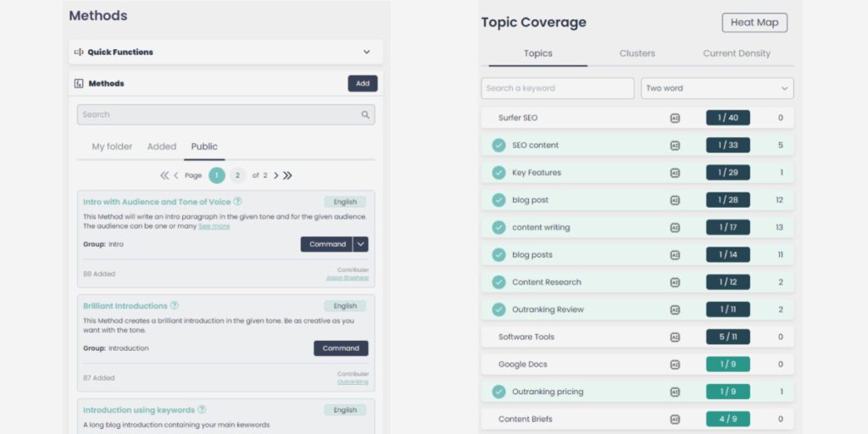The height and width of the screenshot is (434, 868).
Task: Click the Add button in Methods
Action: (x=363, y=84)
